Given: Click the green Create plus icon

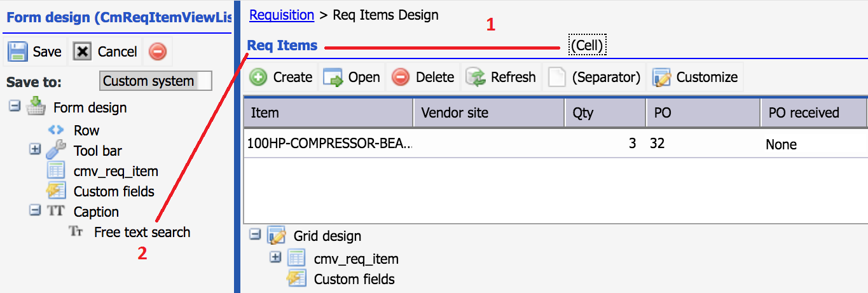Looking at the screenshot, I should coord(258,78).
